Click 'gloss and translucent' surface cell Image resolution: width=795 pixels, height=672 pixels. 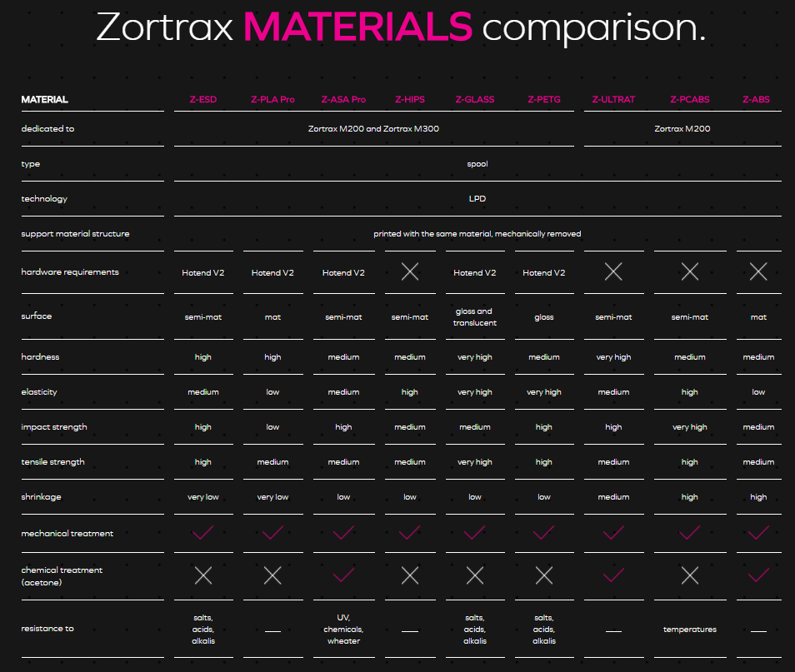tap(474, 316)
